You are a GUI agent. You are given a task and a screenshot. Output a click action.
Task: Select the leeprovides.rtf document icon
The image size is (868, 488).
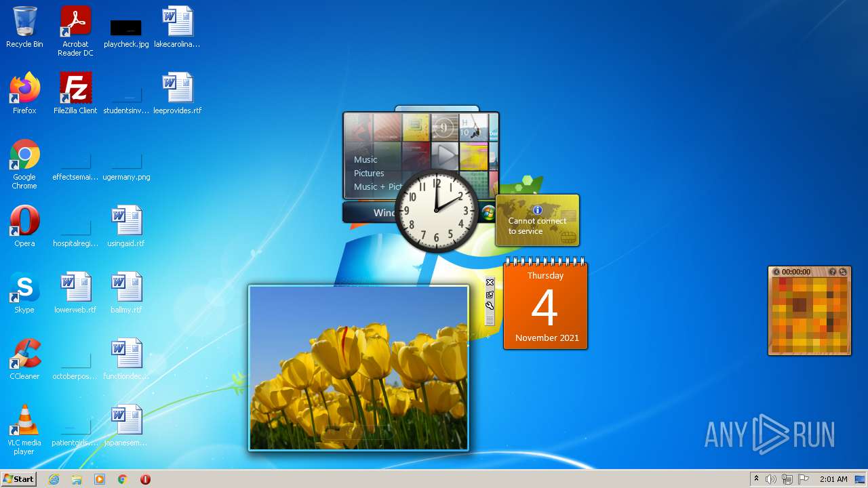click(177, 94)
